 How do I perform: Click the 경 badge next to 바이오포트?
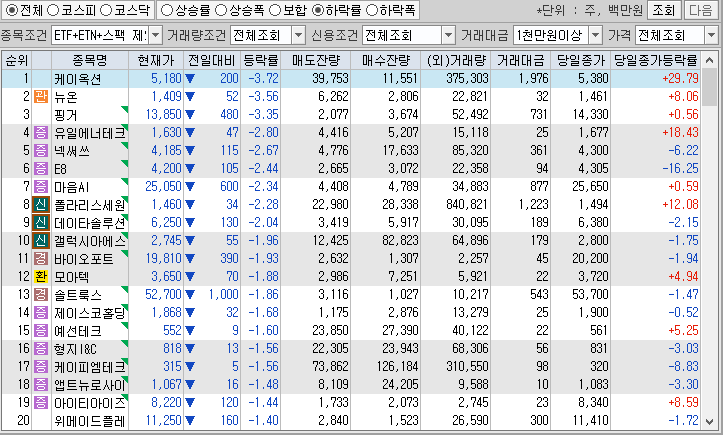(41, 258)
